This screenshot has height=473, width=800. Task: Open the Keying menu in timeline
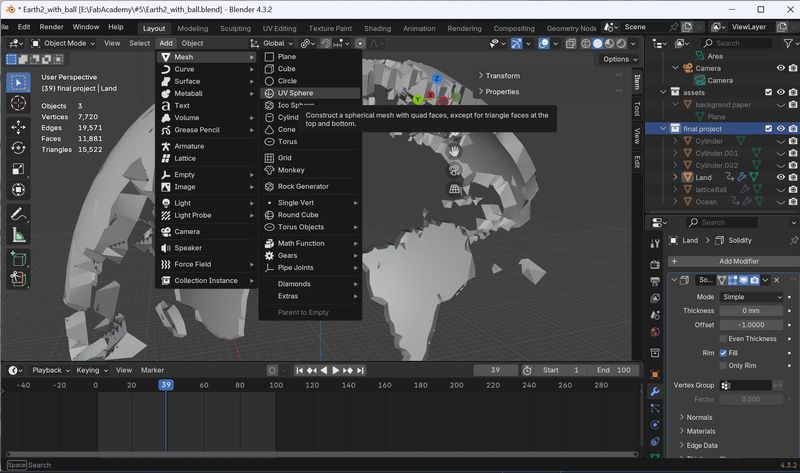[92, 370]
